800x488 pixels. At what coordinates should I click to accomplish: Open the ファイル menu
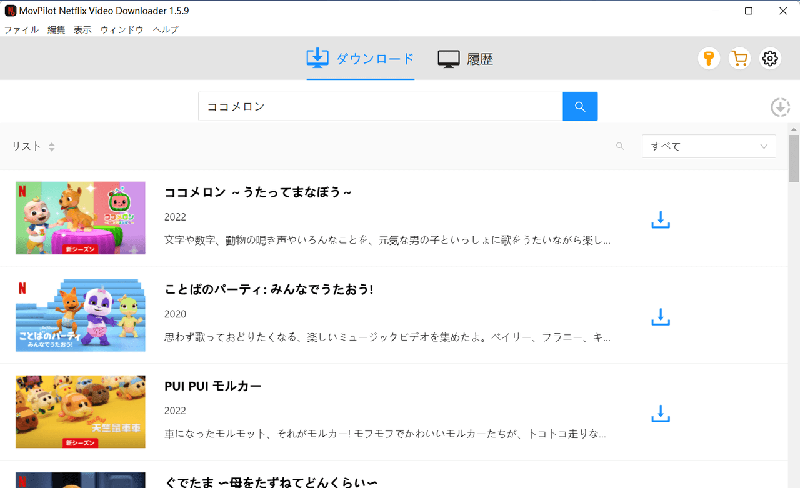(21, 30)
